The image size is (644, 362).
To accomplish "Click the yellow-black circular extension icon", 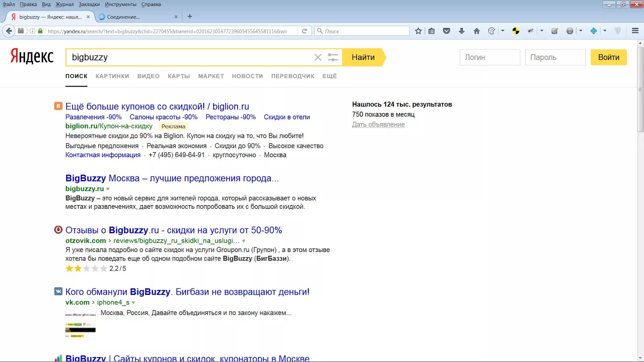I will click(x=516, y=31).
